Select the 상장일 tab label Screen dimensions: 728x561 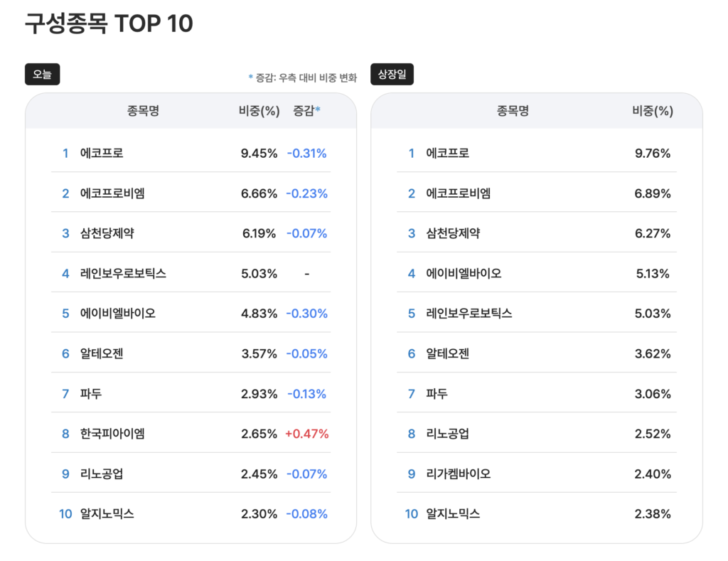[392, 74]
